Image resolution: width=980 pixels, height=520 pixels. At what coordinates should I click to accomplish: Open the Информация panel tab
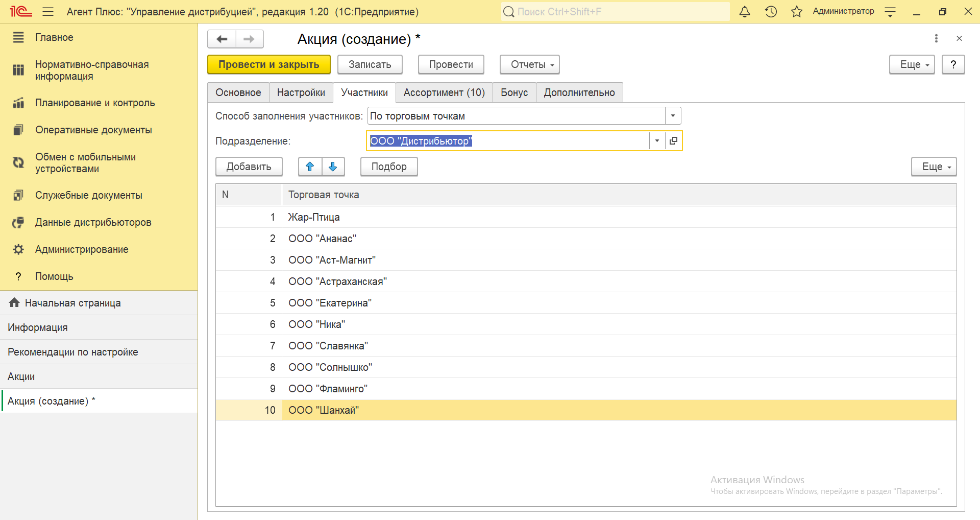coord(99,327)
